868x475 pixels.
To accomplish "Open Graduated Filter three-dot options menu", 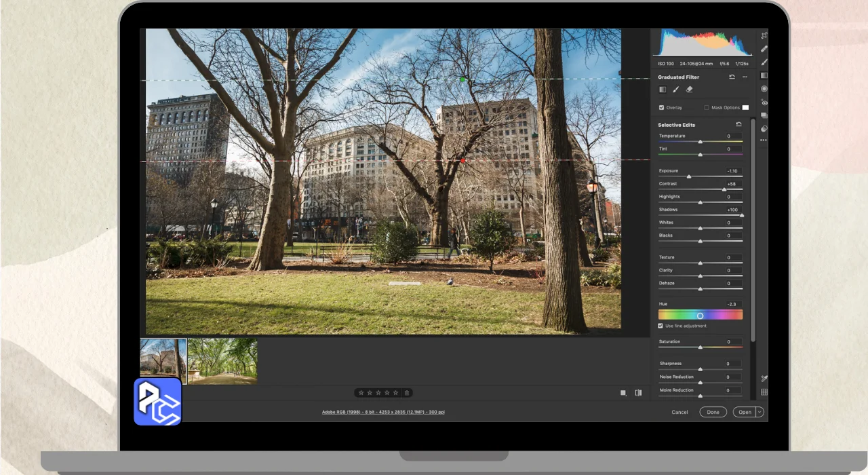I will [745, 77].
